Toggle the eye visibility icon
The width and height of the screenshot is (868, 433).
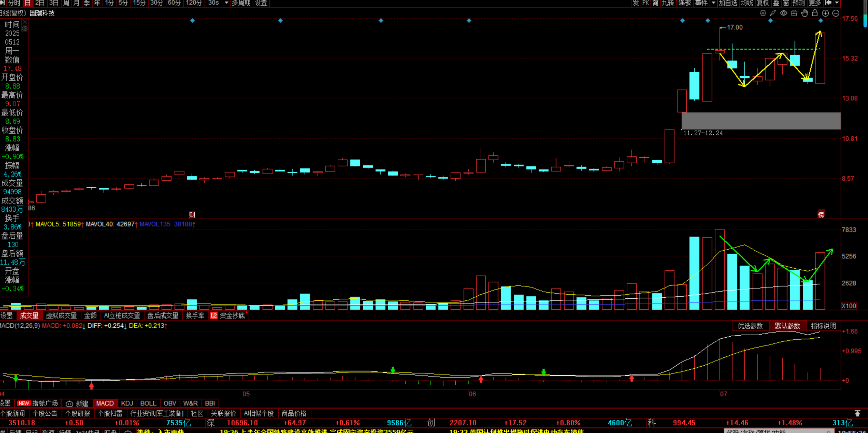coord(784,13)
